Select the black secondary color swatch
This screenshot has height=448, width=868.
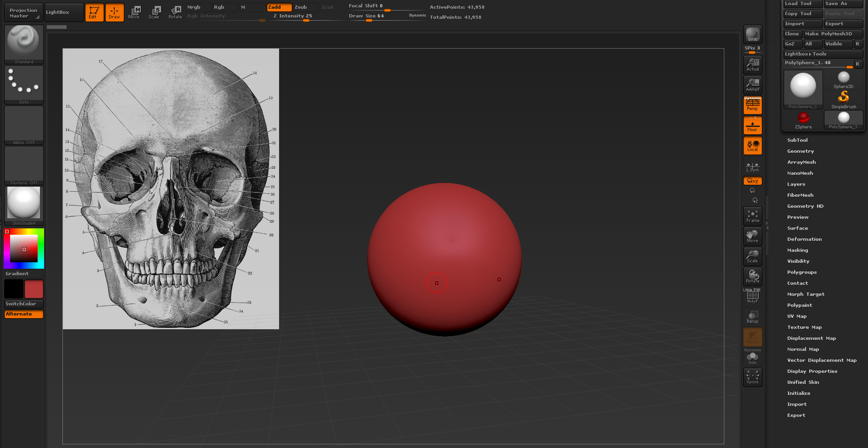click(x=14, y=289)
